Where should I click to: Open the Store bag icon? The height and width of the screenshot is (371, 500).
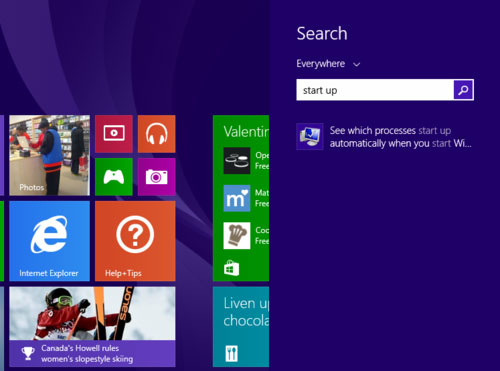pos(231,268)
